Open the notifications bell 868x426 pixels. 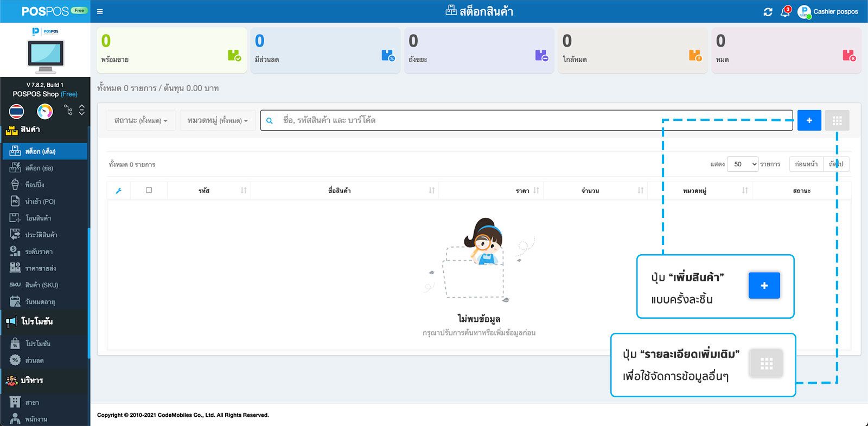pos(785,12)
